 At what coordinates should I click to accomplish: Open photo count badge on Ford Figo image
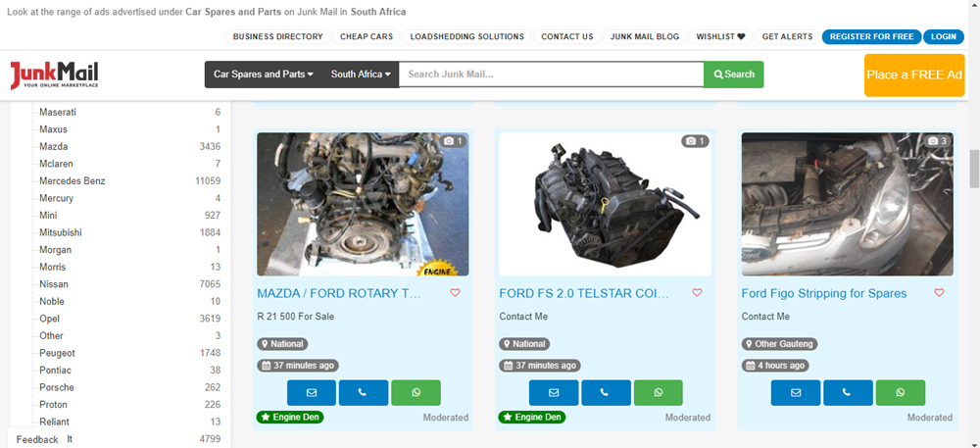pos(937,141)
